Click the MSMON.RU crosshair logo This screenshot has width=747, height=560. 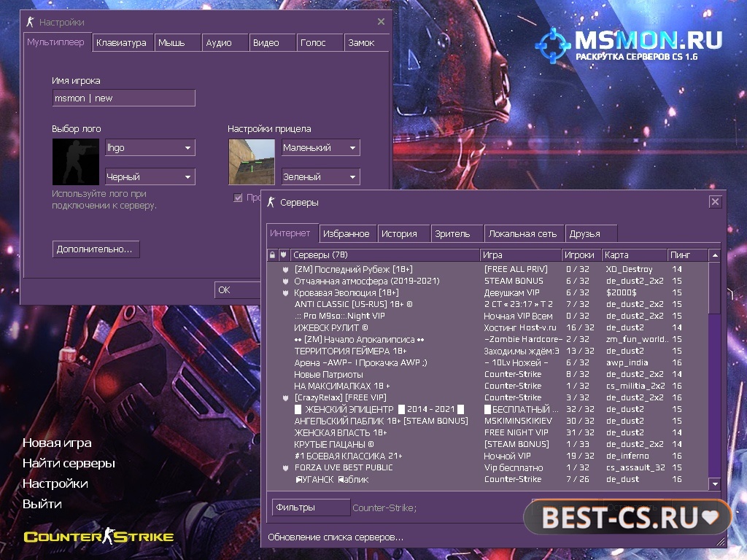point(553,46)
